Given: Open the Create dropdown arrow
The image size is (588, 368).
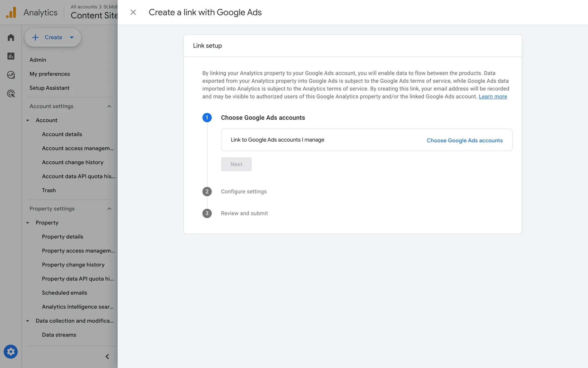Looking at the screenshot, I should point(72,37).
